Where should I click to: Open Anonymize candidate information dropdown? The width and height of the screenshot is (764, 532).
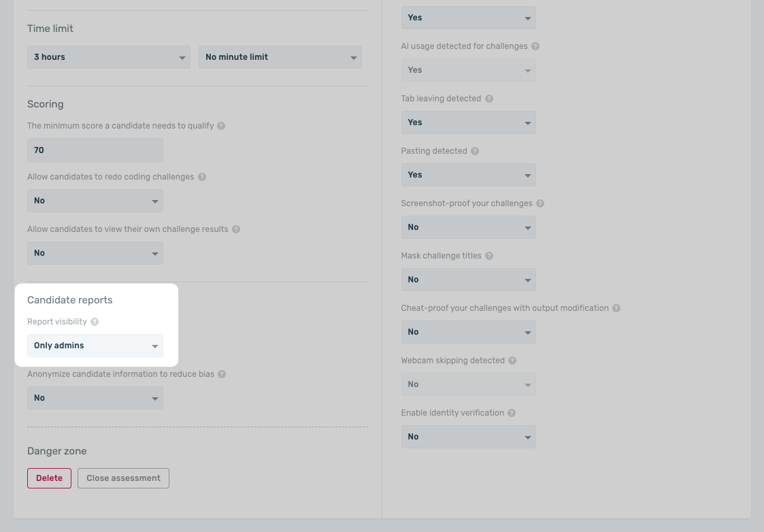95,398
